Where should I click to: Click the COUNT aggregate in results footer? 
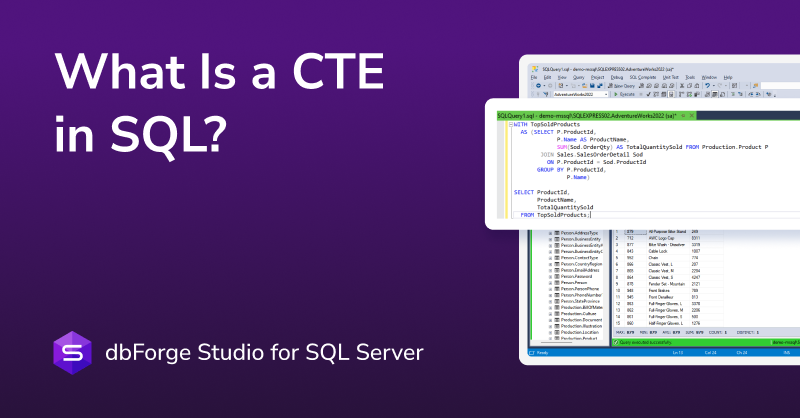click(x=718, y=332)
